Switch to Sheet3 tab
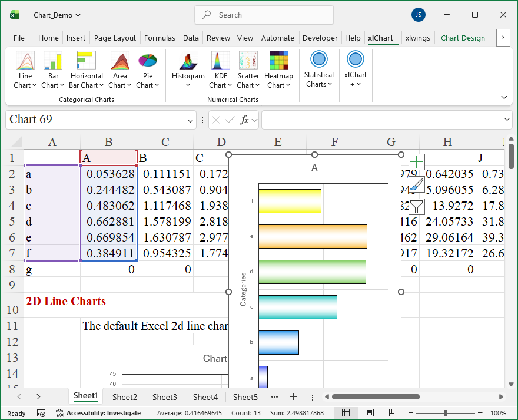The height and width of the screenshot is (420, 518). point(164,397)
